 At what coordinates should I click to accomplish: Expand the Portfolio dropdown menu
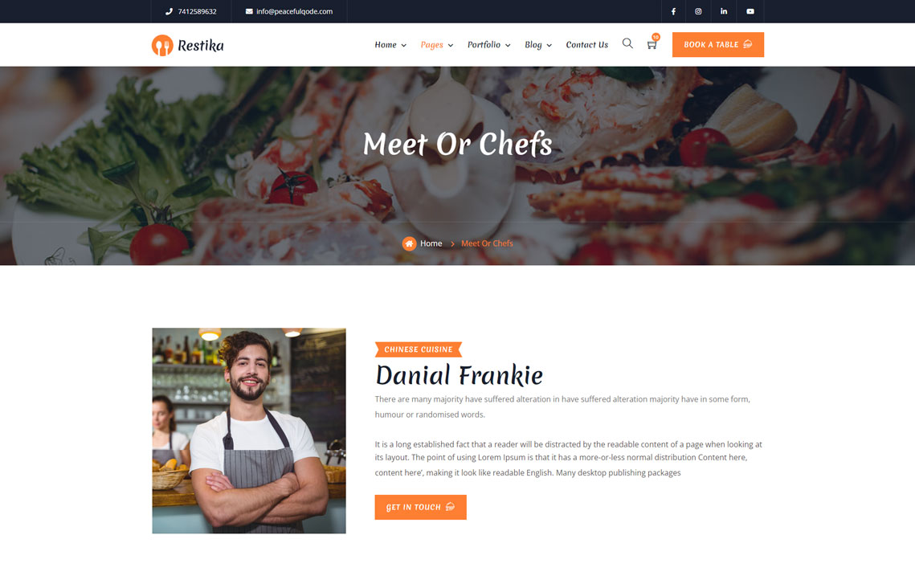(489, 45)
